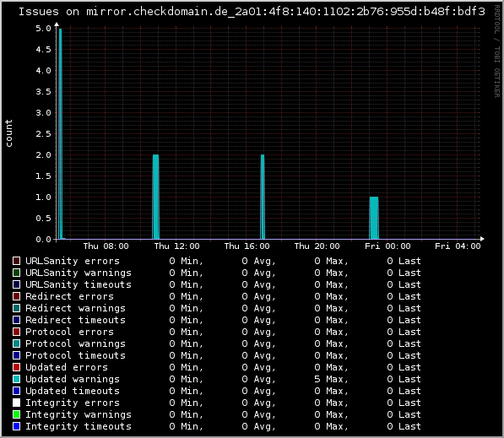Click the Updated warnings 5 Max value

click(331, 379)
